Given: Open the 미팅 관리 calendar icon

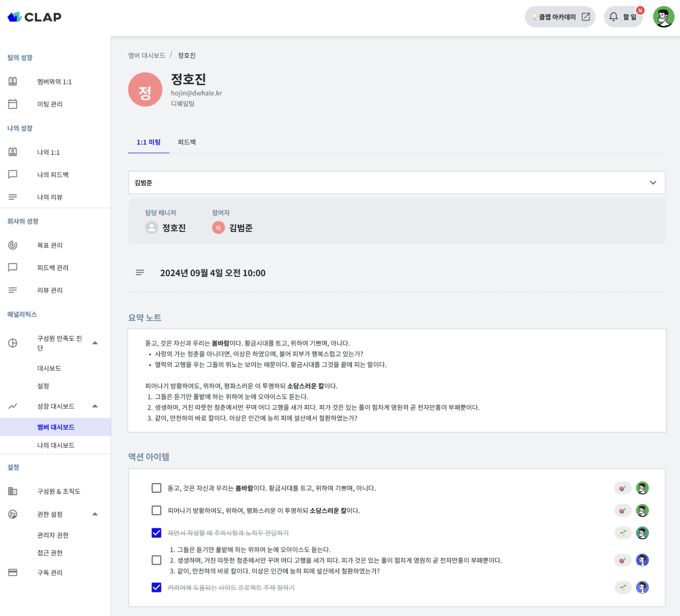Looking at the screenshot, I should 13,104.
